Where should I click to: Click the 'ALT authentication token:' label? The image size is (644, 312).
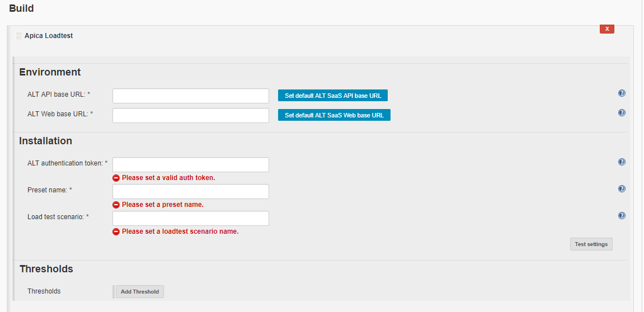pyautogui.click(x=67, y=163)
